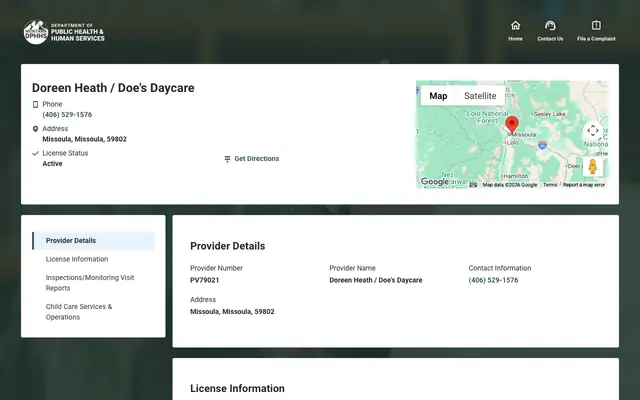This screenshot has height=400, width=640.
Task: Click contact phone link (406) 529-1576
Action: click(x=493, y=280)
